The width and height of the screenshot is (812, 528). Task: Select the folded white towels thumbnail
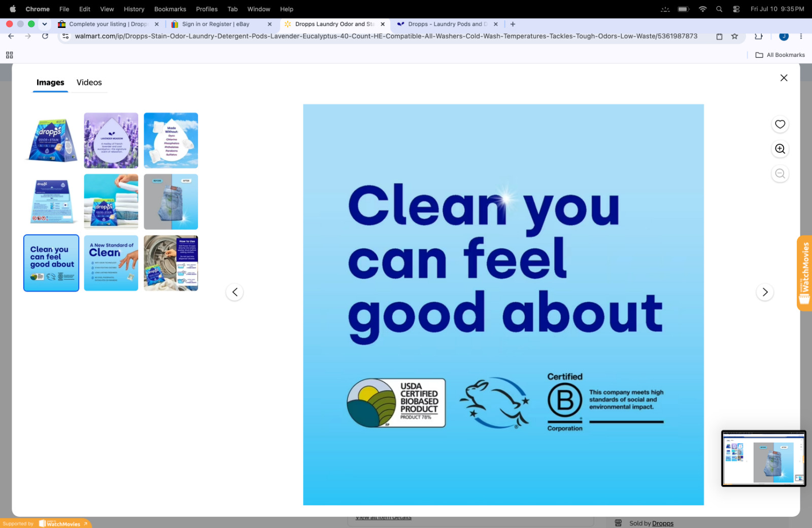click(x=111, y=202)
